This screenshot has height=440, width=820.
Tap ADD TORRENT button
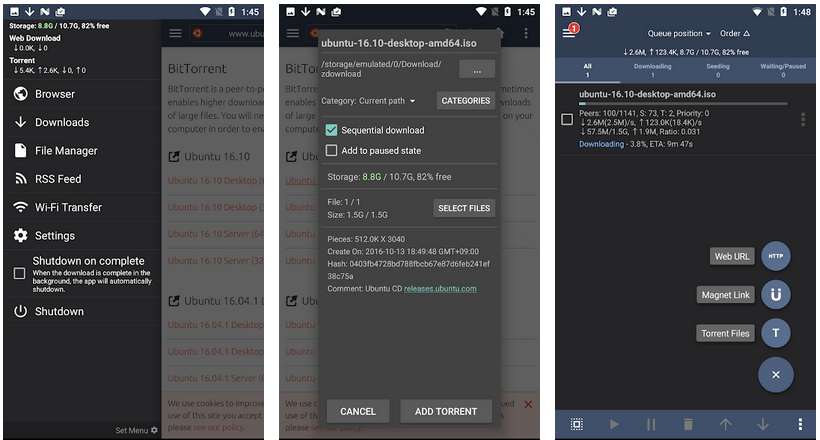(446, 412)
